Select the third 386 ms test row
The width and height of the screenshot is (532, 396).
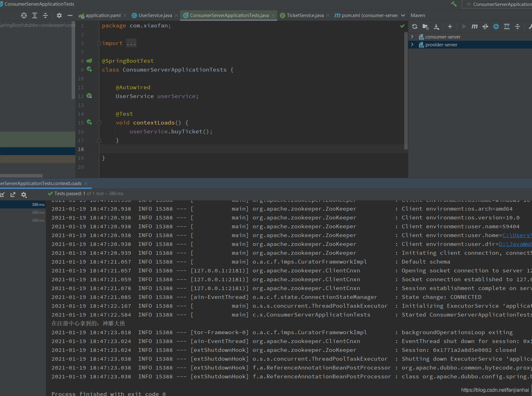23,220
